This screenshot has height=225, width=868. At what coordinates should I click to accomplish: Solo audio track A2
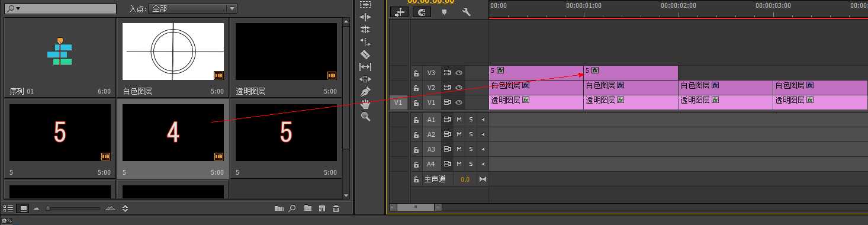pyautogui.click(x=471, y=134)
